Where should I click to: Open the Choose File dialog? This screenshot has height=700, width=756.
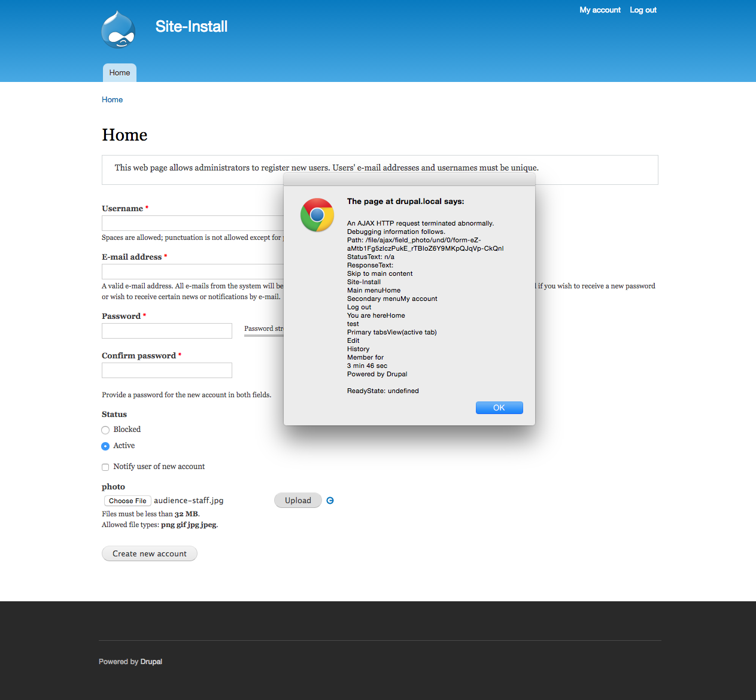pos(127,501)
